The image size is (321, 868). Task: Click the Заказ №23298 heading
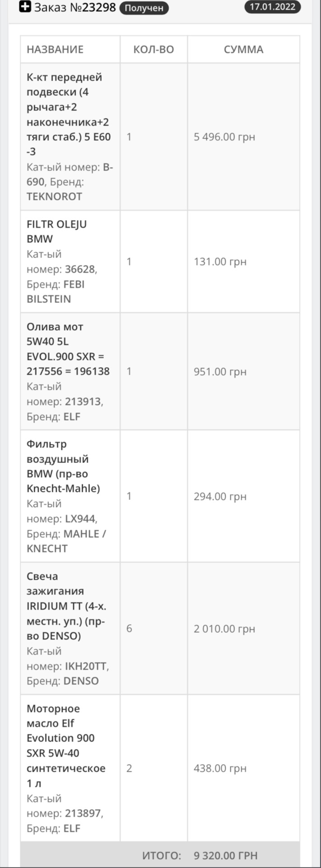[75, 8]
